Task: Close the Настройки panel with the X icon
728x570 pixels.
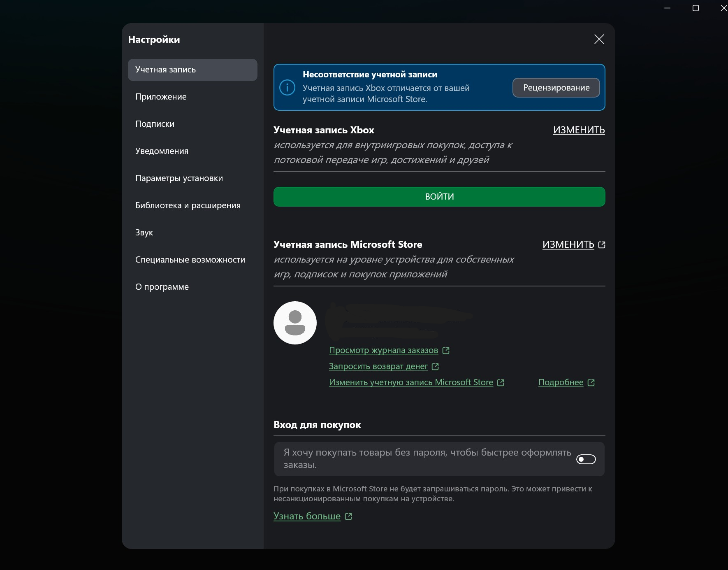Action: (599, 39)
